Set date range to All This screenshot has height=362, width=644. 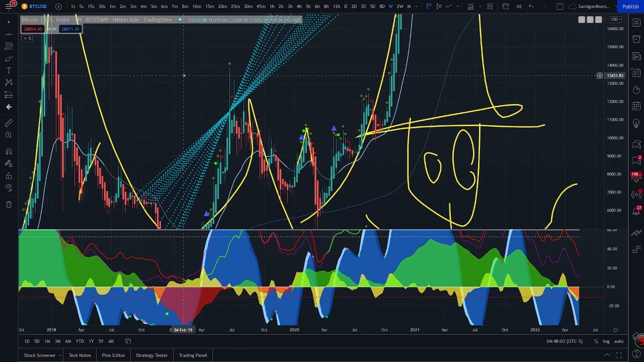(x=111, y=341)
